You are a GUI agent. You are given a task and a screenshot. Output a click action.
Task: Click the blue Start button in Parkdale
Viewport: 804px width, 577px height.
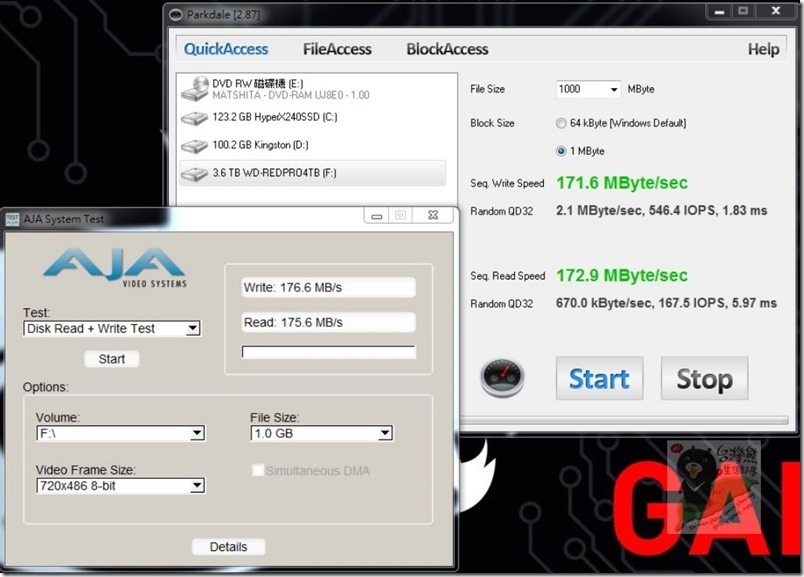pyautogui.click(x=599, y=379)
